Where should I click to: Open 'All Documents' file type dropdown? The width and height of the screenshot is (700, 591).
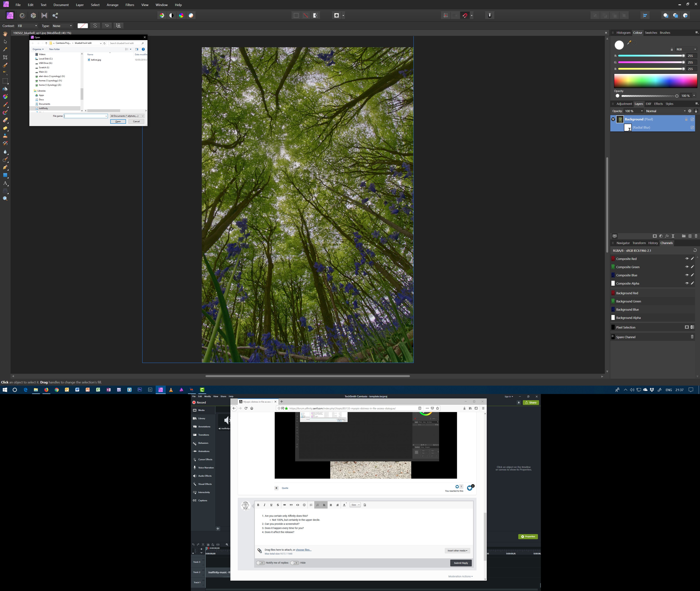click(x=127, y=116)
